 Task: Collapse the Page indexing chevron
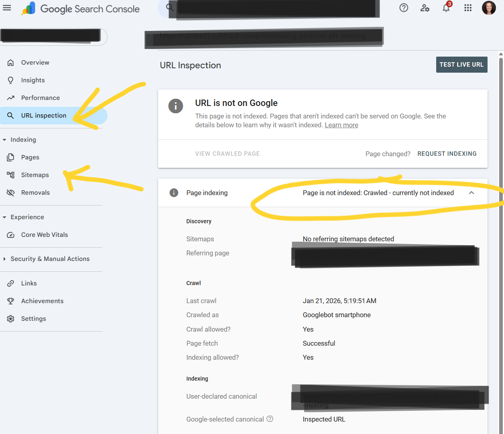pos(471,193)
